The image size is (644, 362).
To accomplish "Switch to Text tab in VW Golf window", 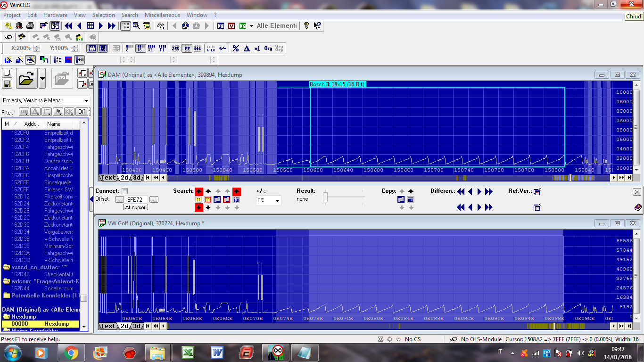I will click(108, 326).
